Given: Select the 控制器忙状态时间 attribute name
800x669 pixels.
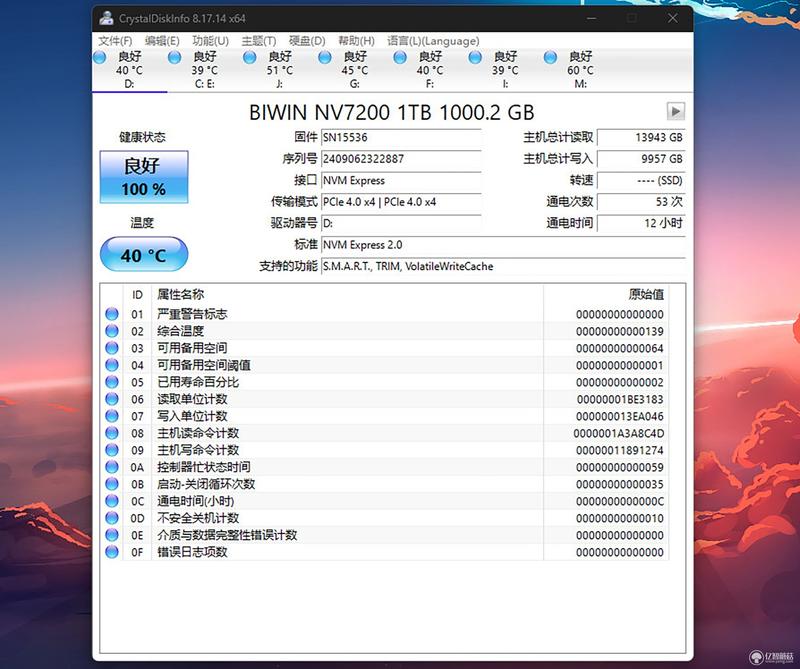Looking at the screenshot, I should 204,467.
